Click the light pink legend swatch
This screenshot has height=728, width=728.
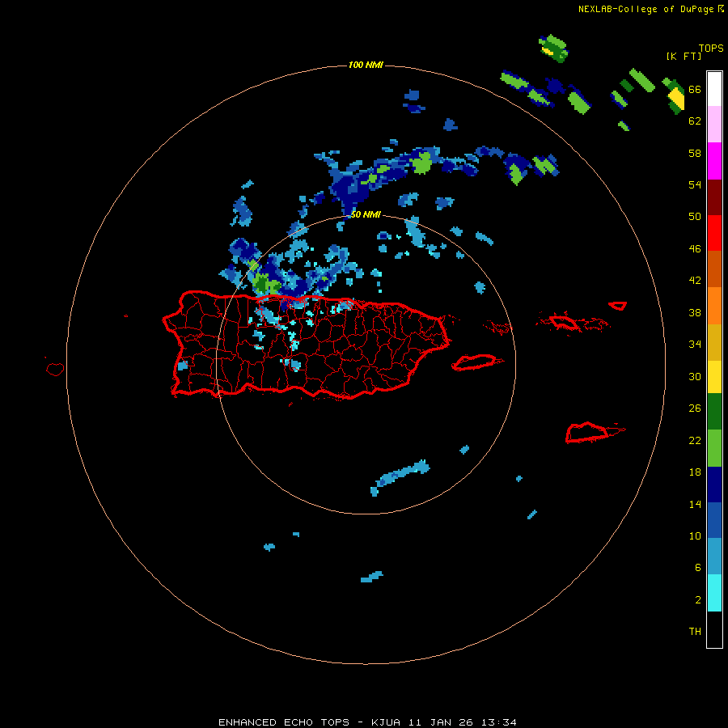tap(714, 124)
